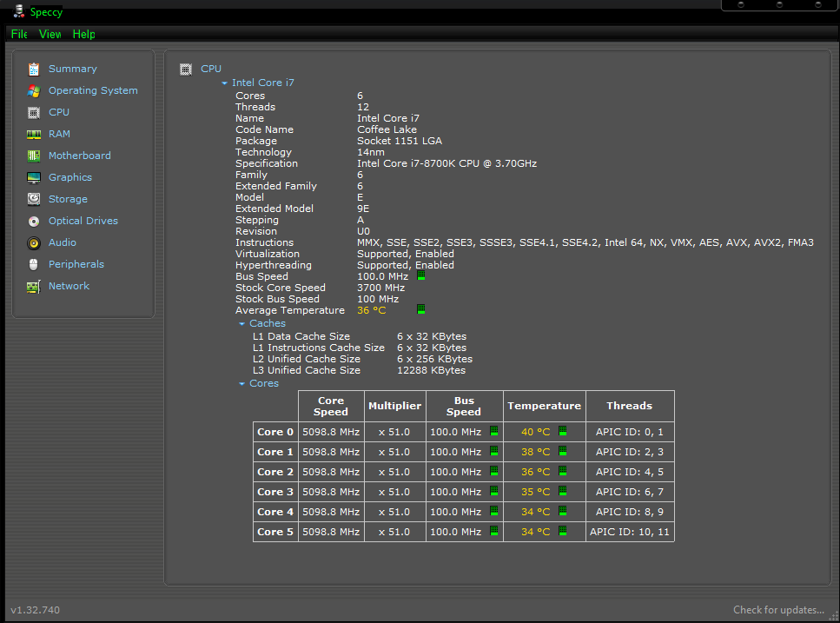Click Core 3 bus speed graph icon
The height and width of the screenshot is (623, 840).
click(x=494, y=491)
